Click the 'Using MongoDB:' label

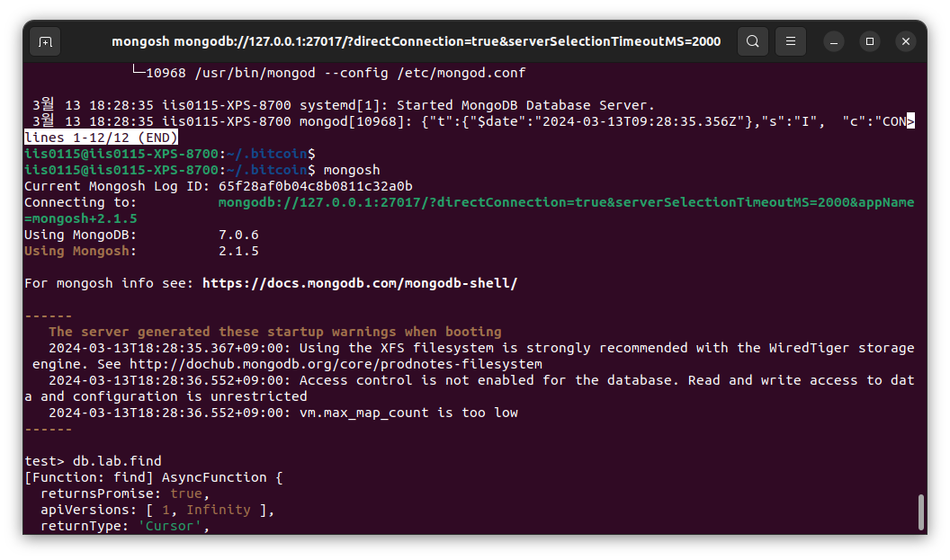81,235
